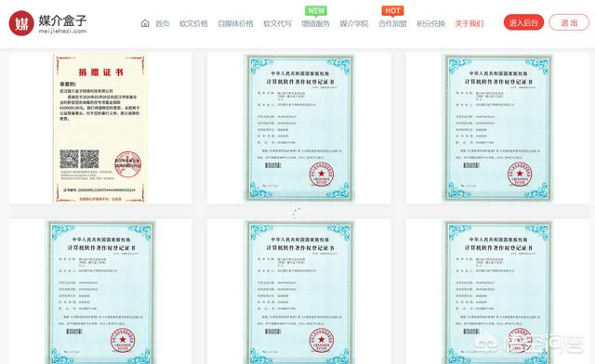Open the top-middle software copyright certificate

pos(299,128)
